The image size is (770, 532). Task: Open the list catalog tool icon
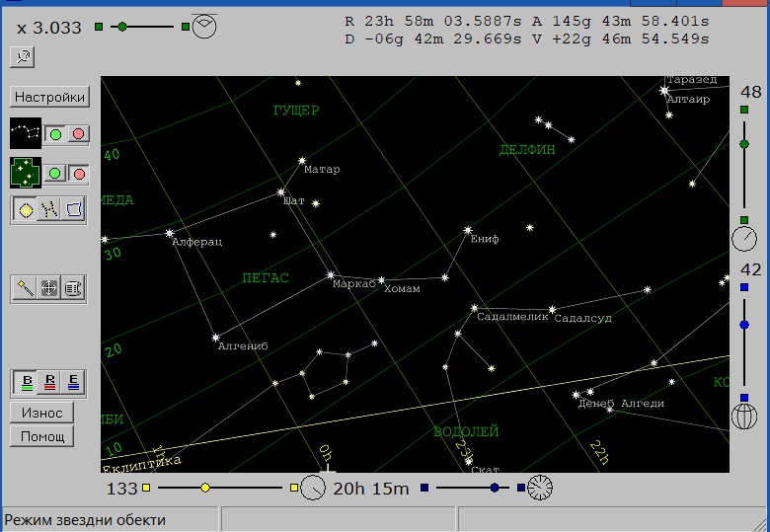[73, 288]
